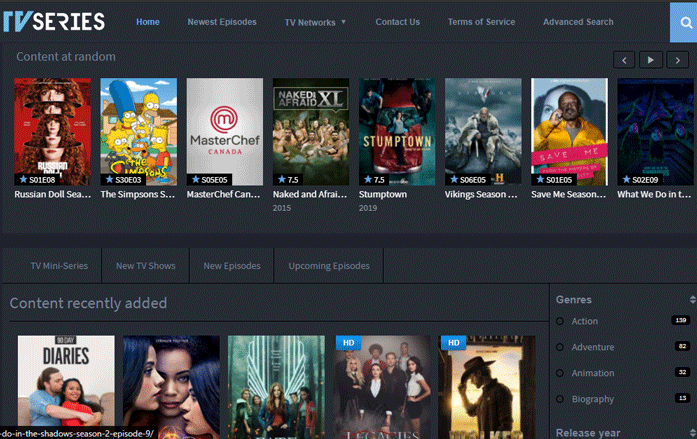This screenshot has width=697, height=439.
Task: Click Naked and Afraid 7.5 rating badge
Action: tap(288, 180)
